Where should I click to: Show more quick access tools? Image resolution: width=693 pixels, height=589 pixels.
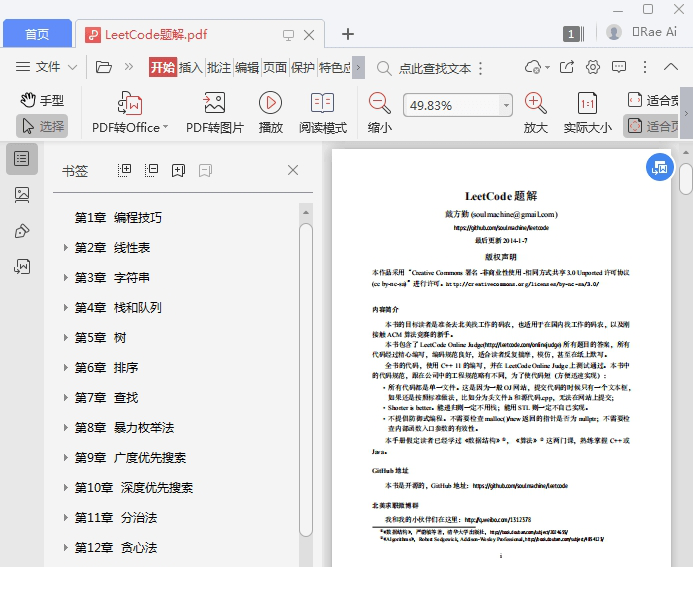(x=129, y=67)
